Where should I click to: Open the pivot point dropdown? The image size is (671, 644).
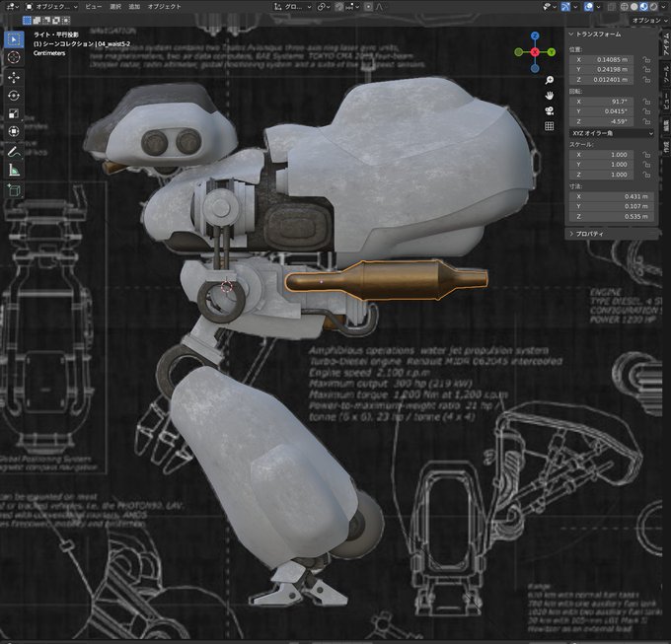(x=324, y=7)
